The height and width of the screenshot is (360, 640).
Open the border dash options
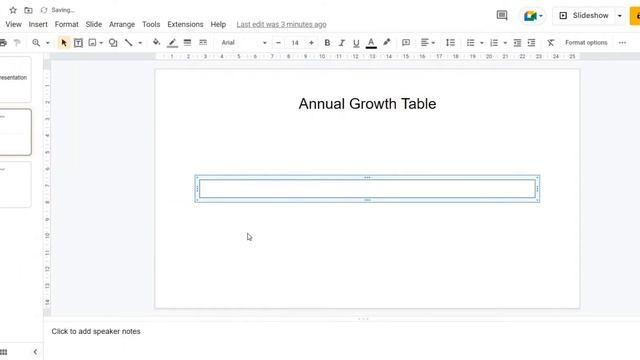click(203, 42)
